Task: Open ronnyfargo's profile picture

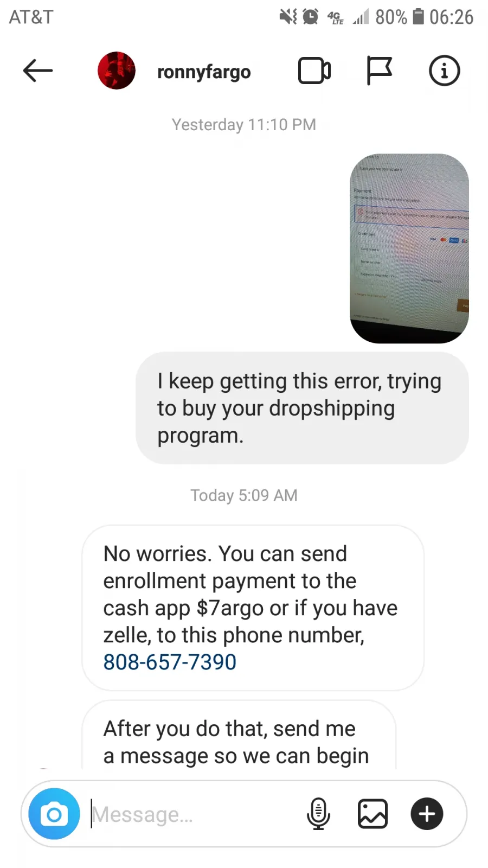Action: (x=117, y=71)
